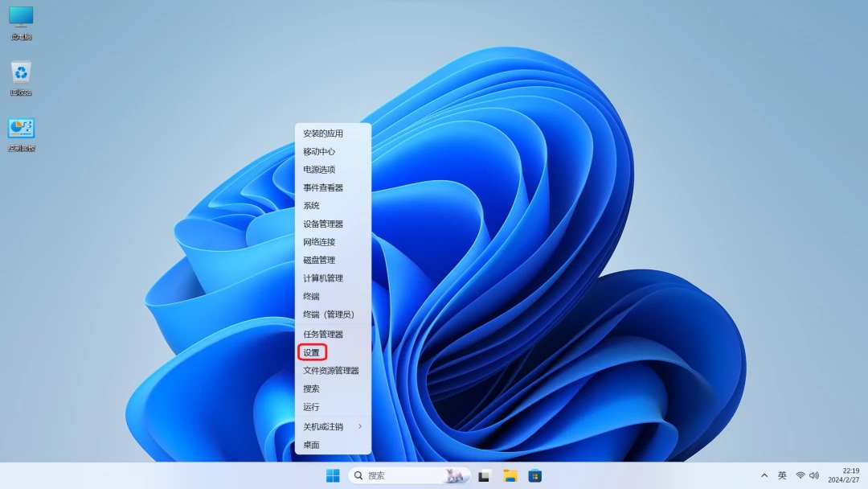Launch 终端 (管理员) from the menu
Viewport: 868px width, 489px height.
pyautogui.click(x=333, y=314)
